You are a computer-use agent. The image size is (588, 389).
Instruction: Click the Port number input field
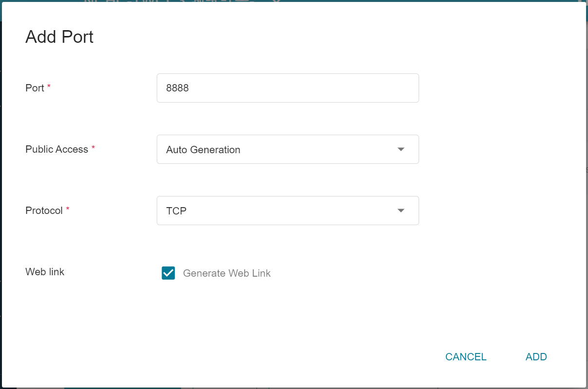pyautogui.click(x=288, y=88)
